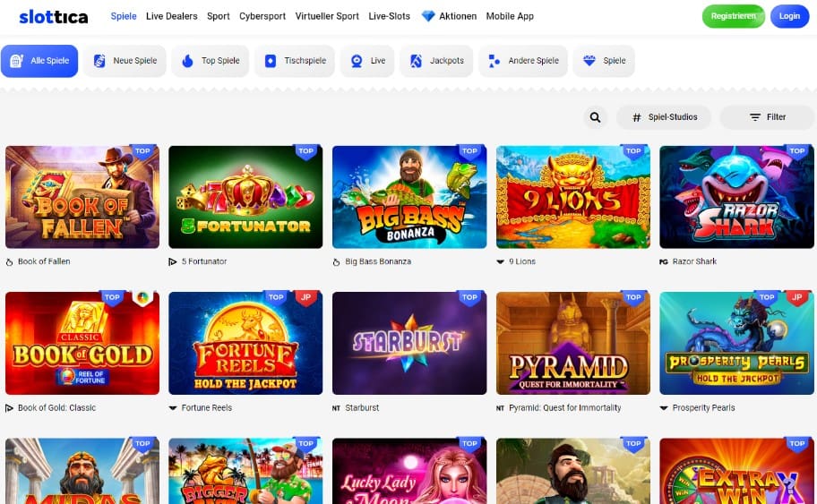The width and height of the screenshot is (817, 504).
Task: Click the Jackpots category icon
Action: [416, 61]
